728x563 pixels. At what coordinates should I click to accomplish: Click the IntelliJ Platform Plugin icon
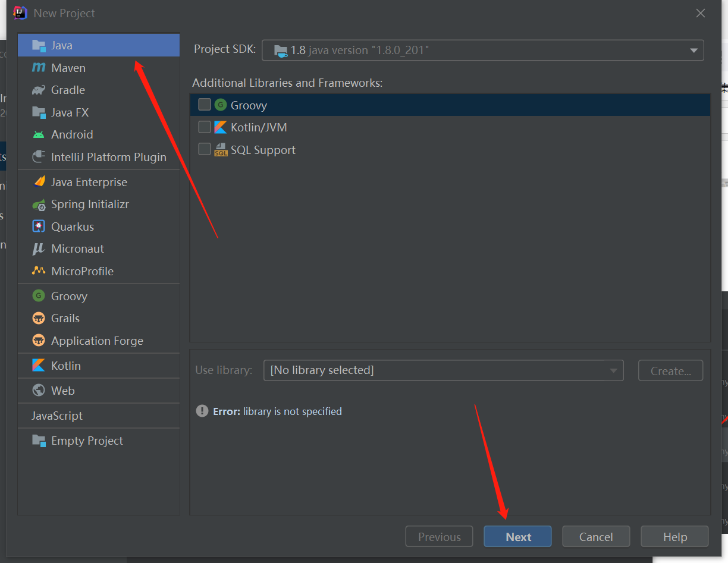[x=39, y=157]
